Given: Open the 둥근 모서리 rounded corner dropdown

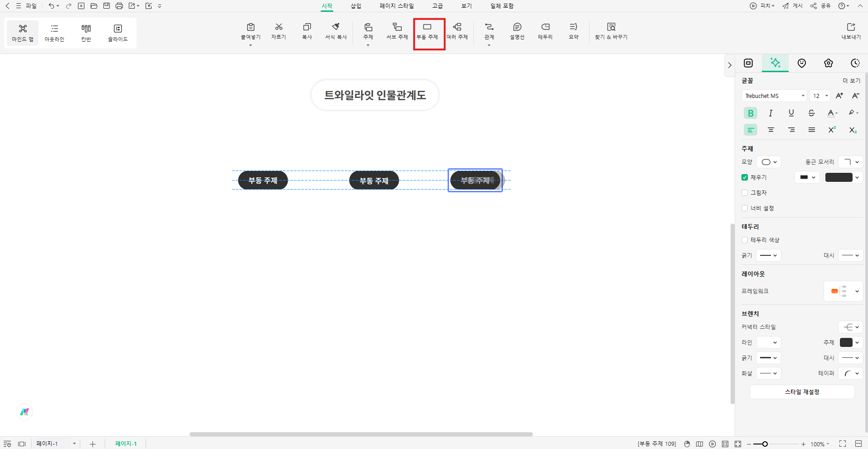Looking at the screenshot, I should pos(850,162).
